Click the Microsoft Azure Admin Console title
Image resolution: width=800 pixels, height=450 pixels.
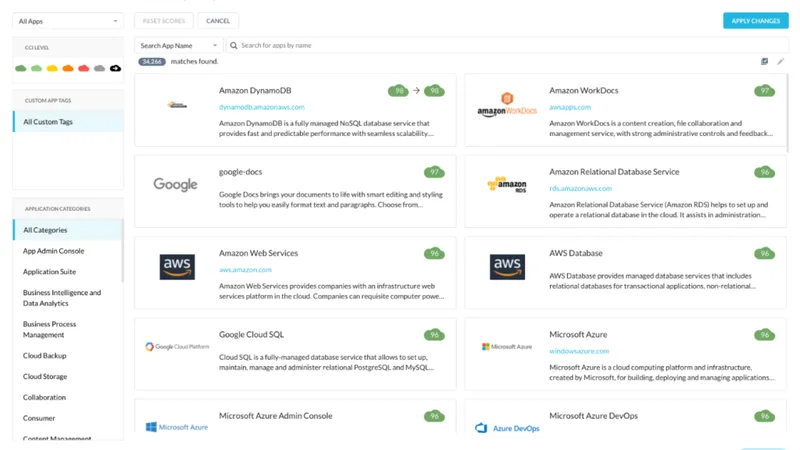tap(276, 416)
